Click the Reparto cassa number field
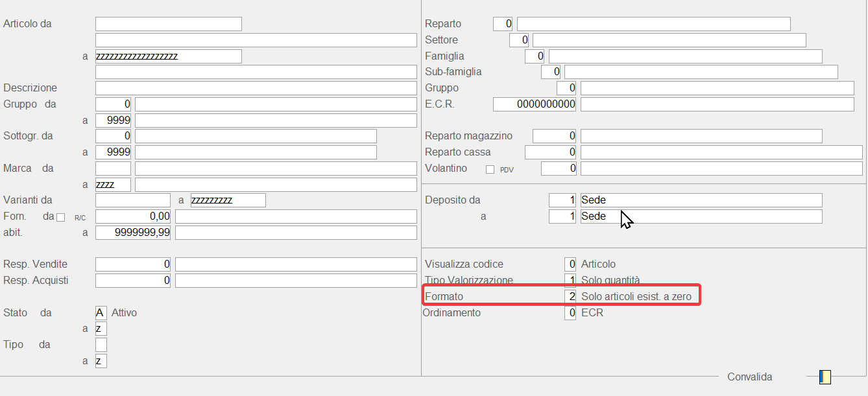The height and width of the screenshot is (396, 868). [551, 152]
